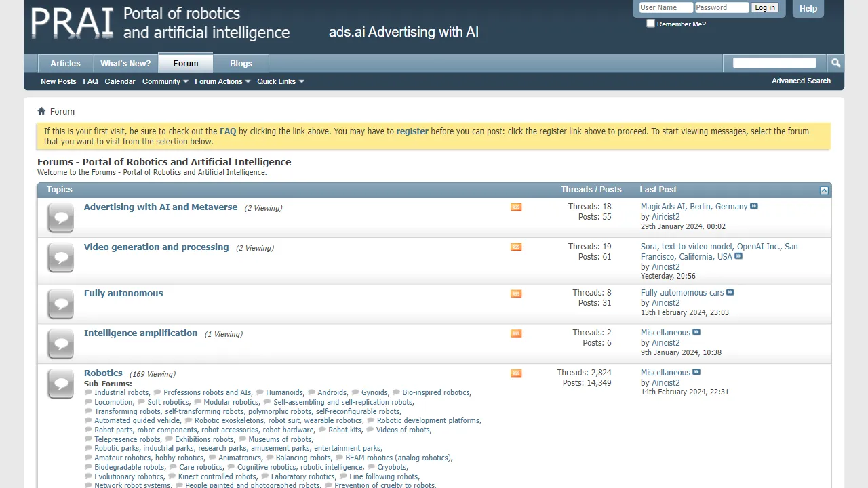
Task: Open RSS feed for Video generation and processing
Action: point(516,247)
